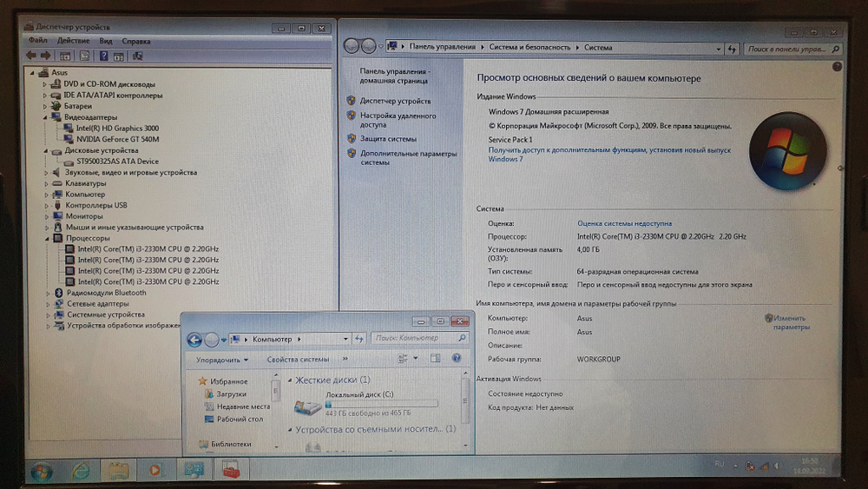
Task: Click Звуковые, видео и игровые устройства icon
Action: tap(56, 172)
